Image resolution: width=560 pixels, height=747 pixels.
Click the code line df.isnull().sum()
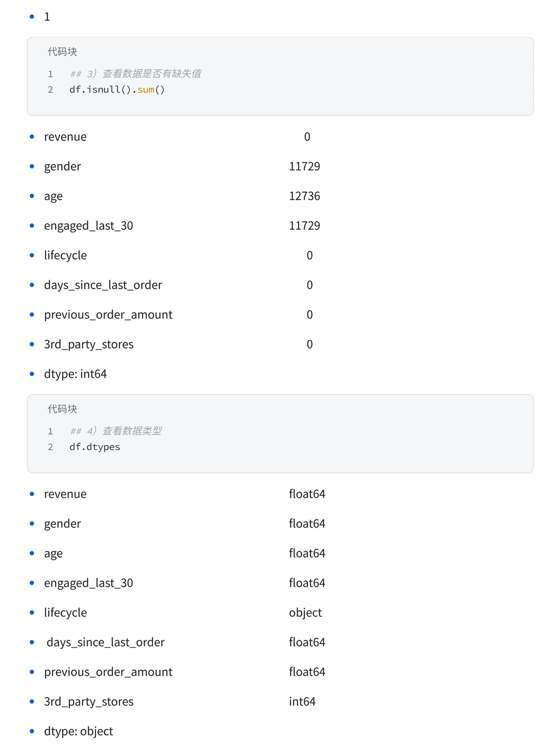pyautogui.click(x=117, y=90)
